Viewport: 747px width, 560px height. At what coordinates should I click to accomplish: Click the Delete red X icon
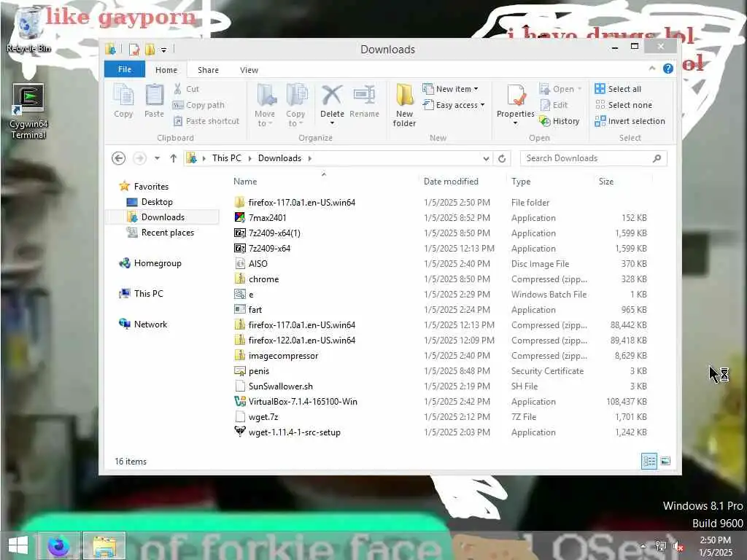click(332, 96)
